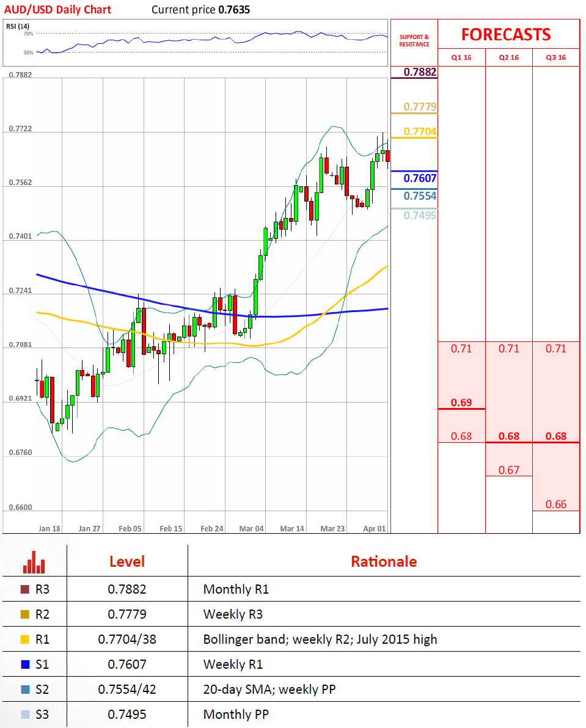586x728 pixels.
Task: Click the 20-day SMA; weekly PP rationale
Action: [269, 690]
